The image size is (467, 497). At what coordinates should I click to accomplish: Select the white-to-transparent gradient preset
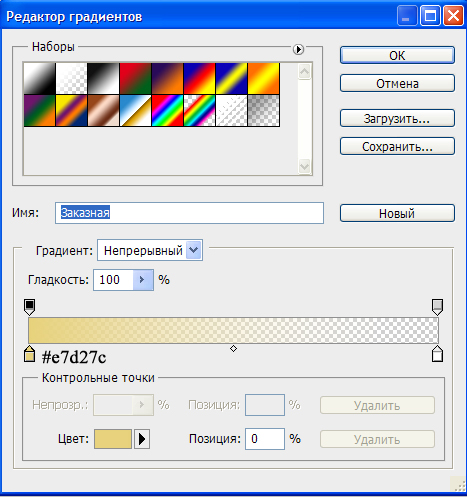(x=71, y=78)
